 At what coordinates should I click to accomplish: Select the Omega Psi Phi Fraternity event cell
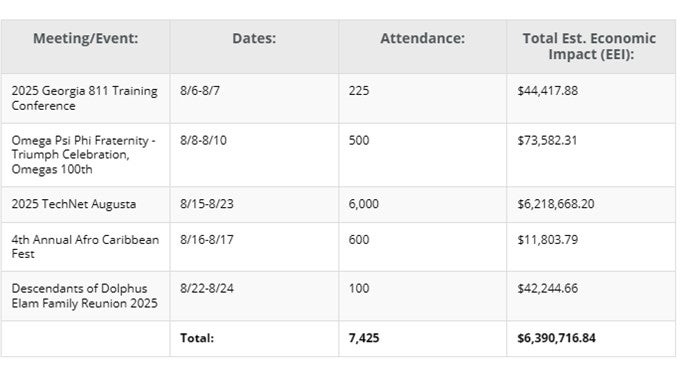pos(84,155)
